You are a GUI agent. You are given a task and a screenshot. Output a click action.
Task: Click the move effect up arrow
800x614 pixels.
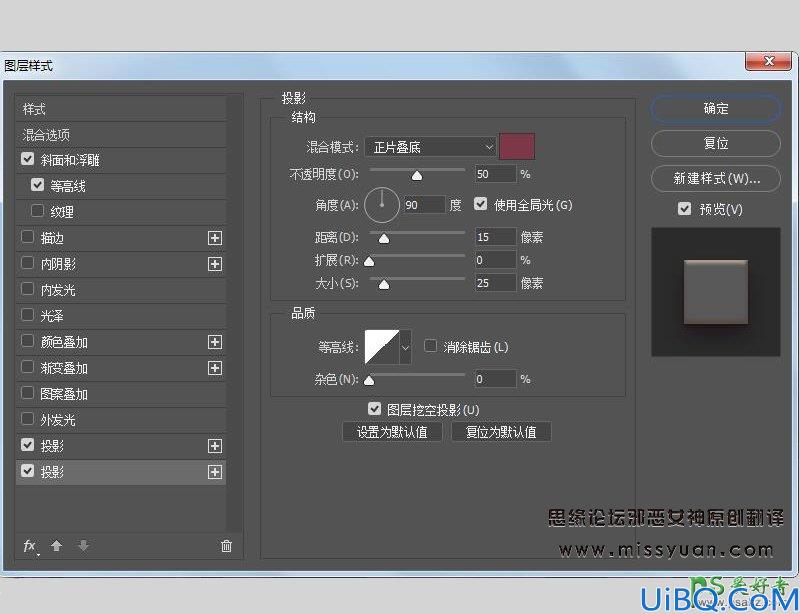(x=57, y=546)
